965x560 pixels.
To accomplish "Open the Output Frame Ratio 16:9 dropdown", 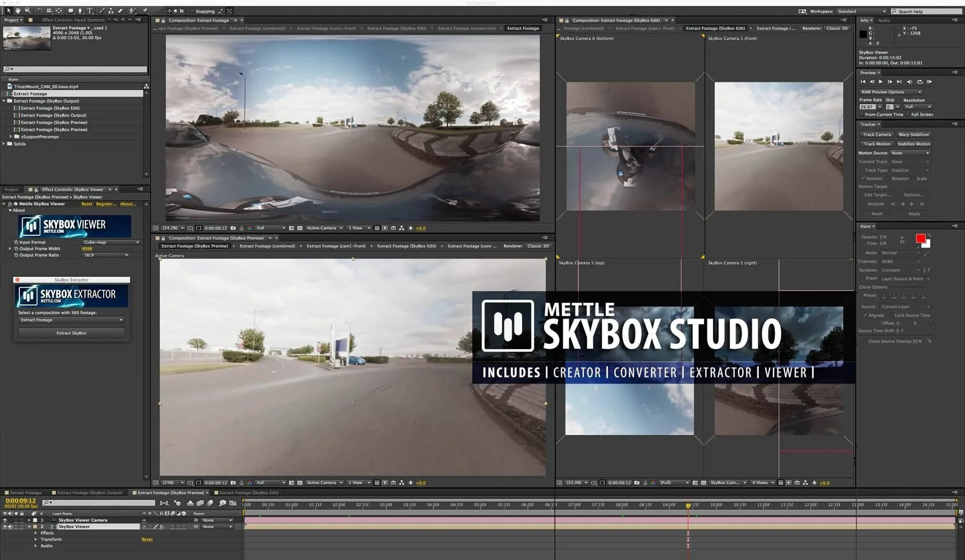I will point(106,255).
